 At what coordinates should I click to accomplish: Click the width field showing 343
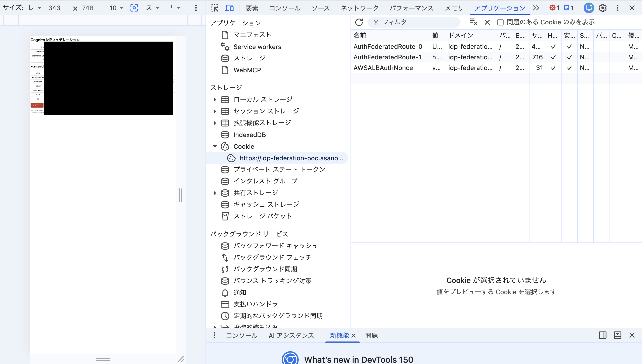(x=54, y=8)
